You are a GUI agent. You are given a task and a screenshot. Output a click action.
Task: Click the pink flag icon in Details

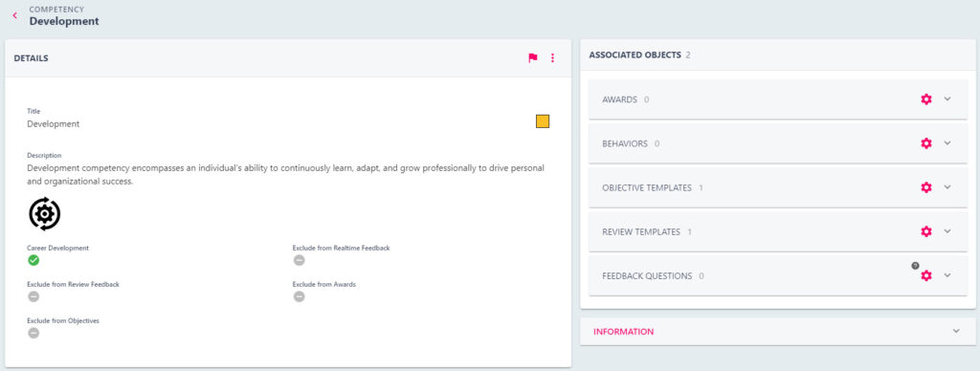point(532,58)
